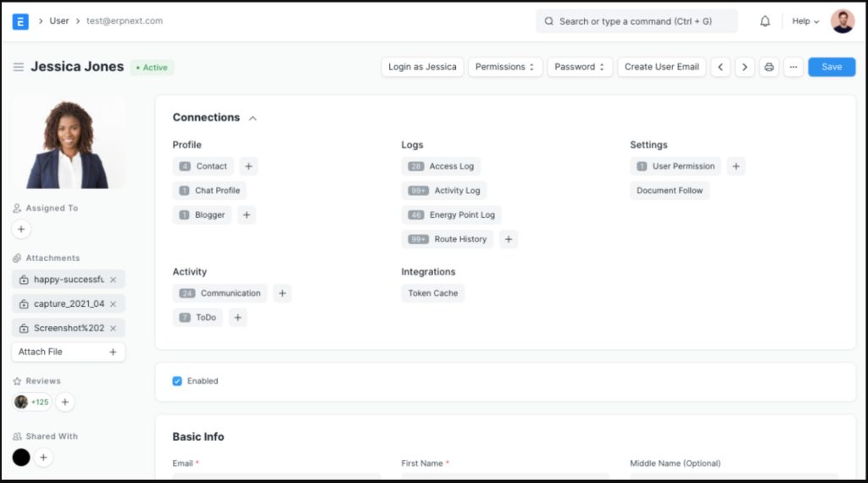Open the Help menu
The image size is (868, 483).
click(x=804, y=21)
